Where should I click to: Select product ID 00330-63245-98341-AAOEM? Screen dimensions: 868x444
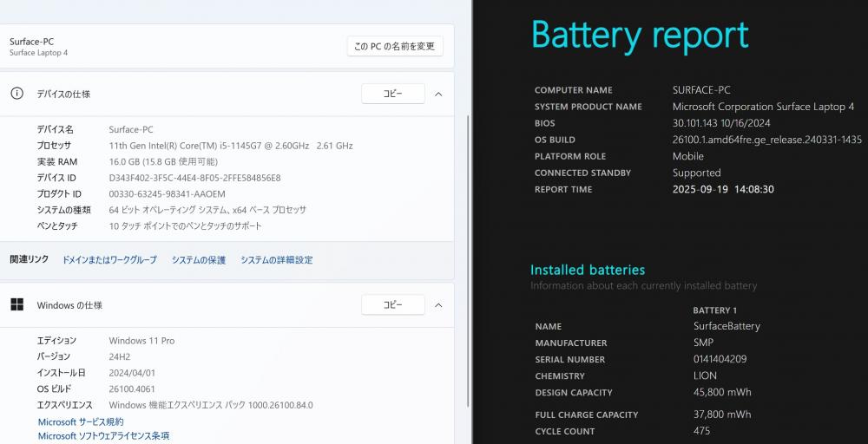168,194
